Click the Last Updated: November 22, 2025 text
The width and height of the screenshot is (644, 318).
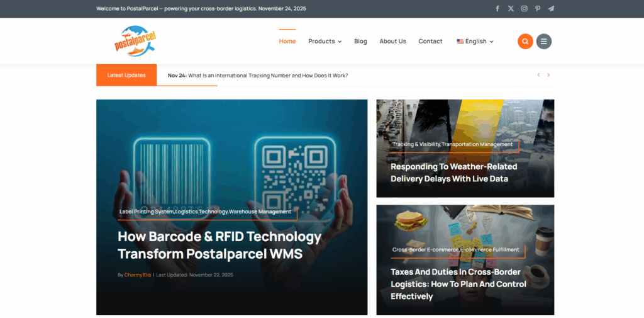[195, 275]
